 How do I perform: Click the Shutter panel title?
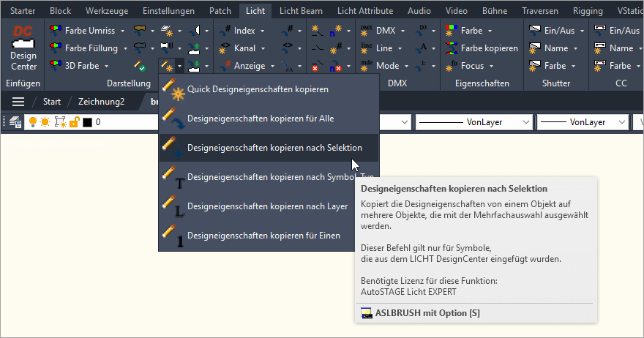pos(555,83)
